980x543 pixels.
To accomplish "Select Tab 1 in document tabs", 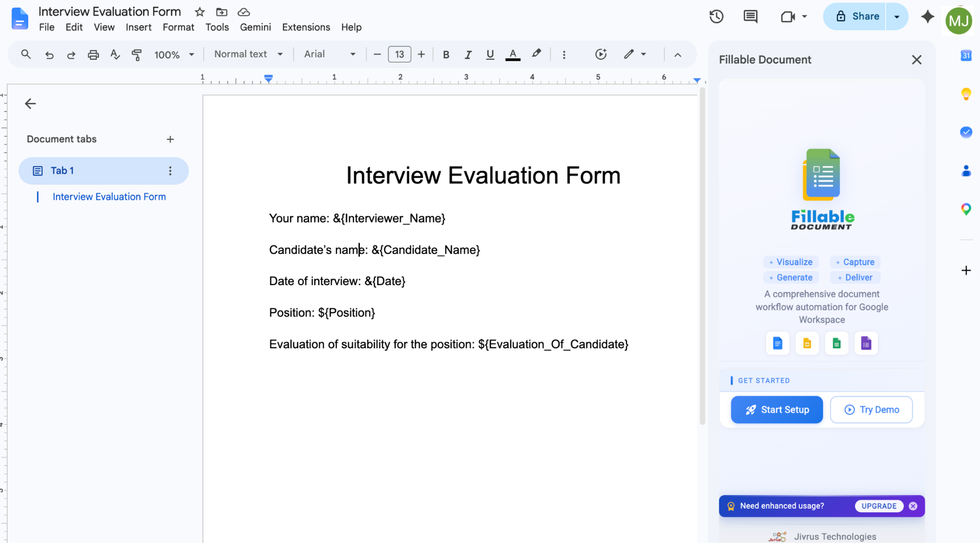I will (103, 171).
